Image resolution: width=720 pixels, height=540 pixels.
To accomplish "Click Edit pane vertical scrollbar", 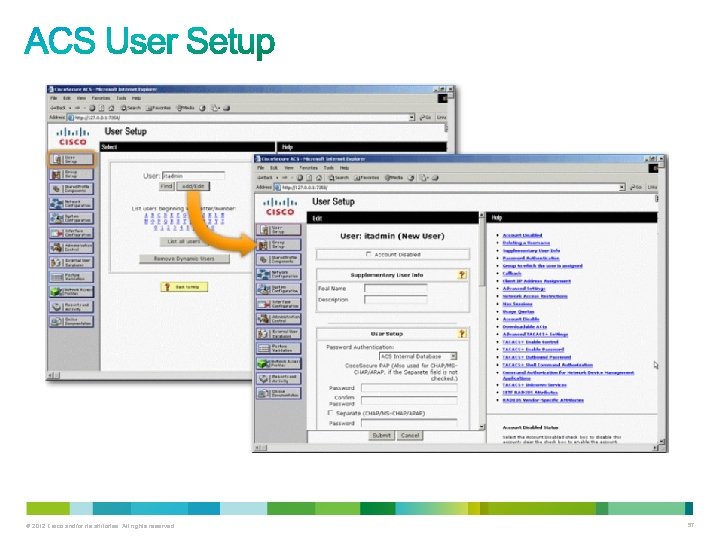I will 482,320.
